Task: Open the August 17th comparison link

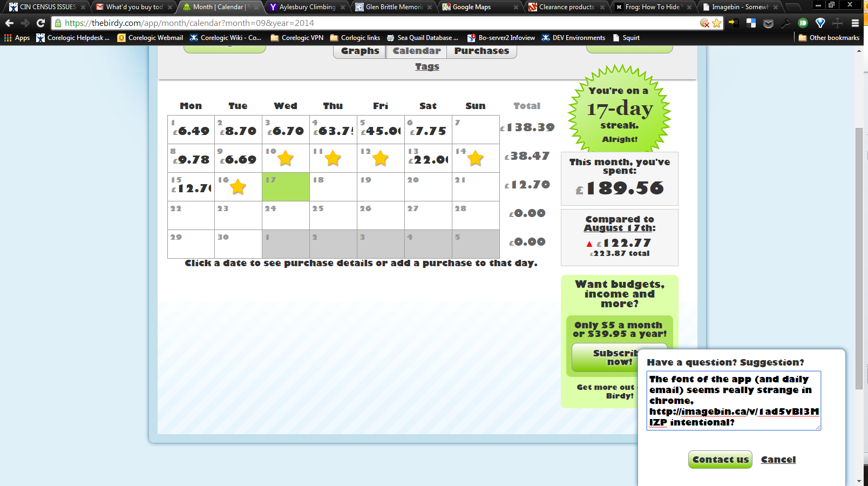Action: point(618,228)
